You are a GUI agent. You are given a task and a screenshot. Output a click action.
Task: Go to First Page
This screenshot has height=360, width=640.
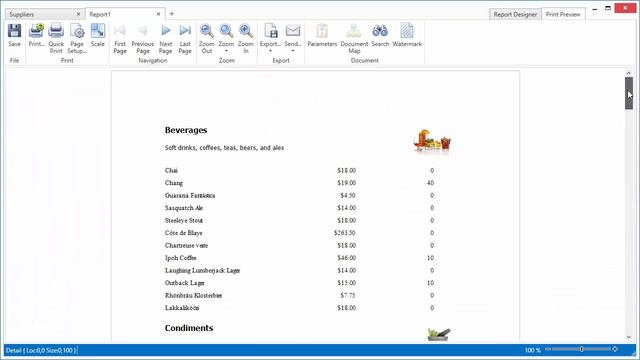click(x=120, y=31)
